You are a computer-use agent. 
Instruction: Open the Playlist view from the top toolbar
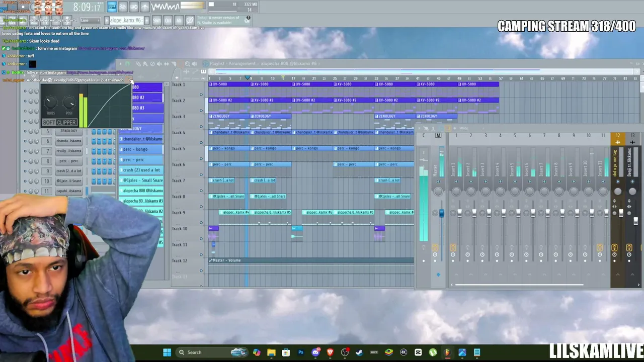point(112,7)
